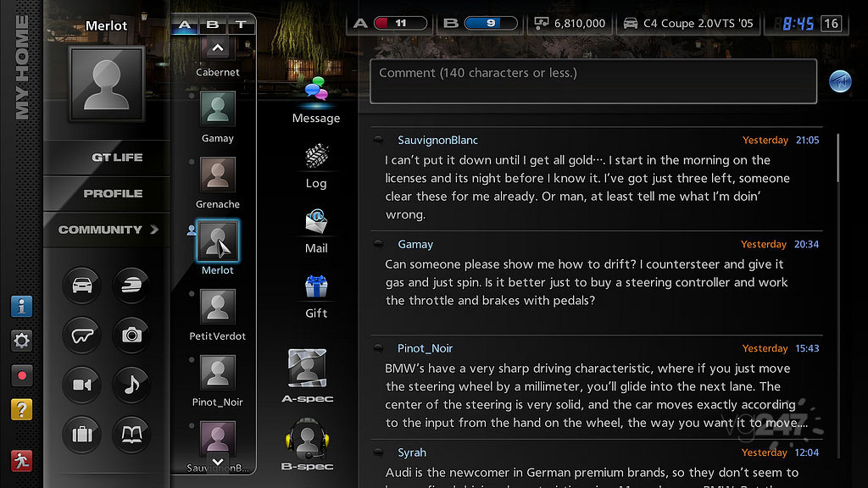Image resolution: width=868 pixels, height=488 pixels.
Task: Open the settings gear icon
Action: click(21, 341)
